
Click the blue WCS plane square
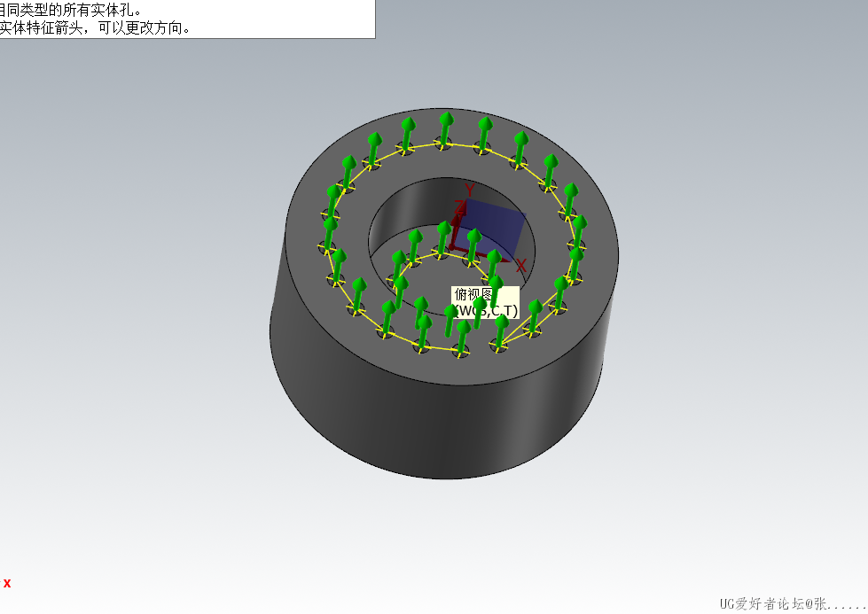pyautogui.click(x=491, y=231)
